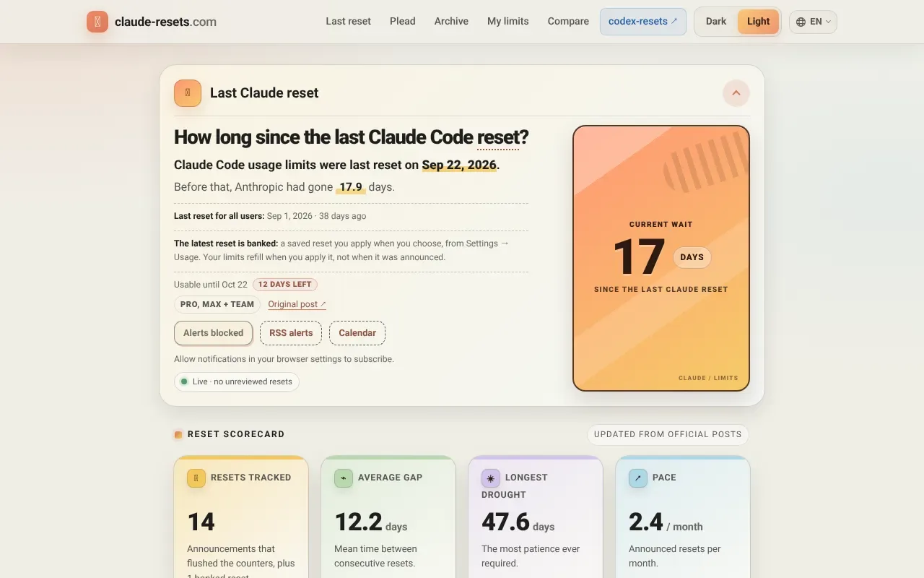The width and height of the screenshot is (924, 578).
Task: Open the Compare page
Action: coord(568,22)
